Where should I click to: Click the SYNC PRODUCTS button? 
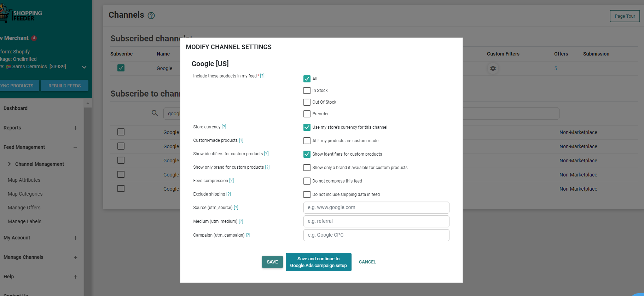19,86
